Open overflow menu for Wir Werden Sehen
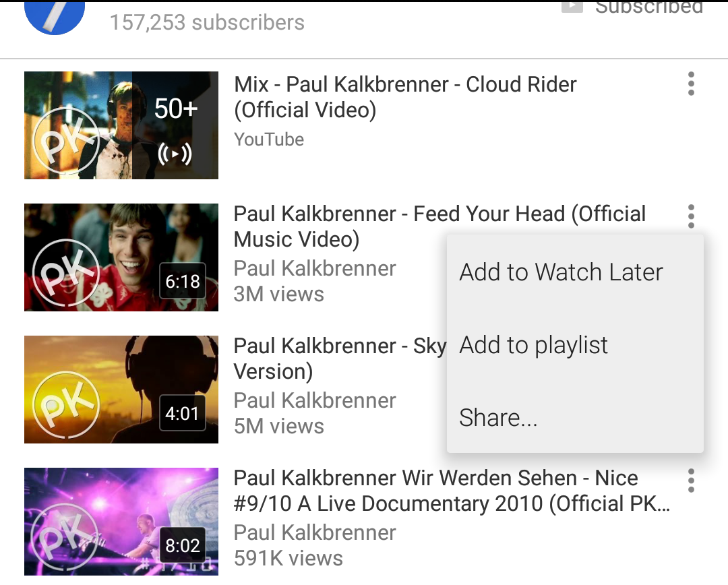The width and height of the screenshot is (728, 585). 691,481
